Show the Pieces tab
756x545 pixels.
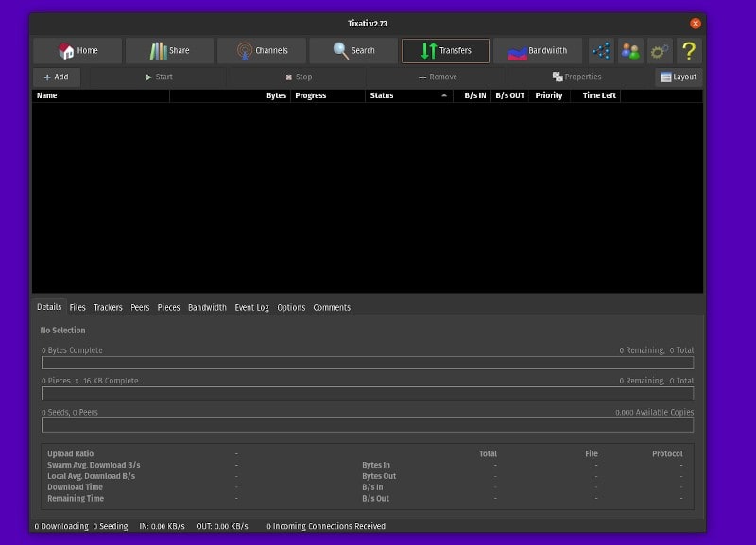(169, 307)
